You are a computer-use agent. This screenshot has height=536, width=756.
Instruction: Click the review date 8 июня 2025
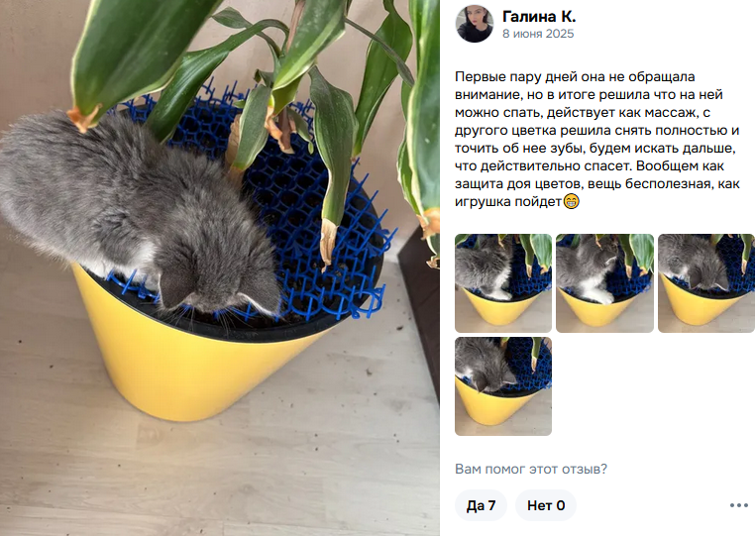(538, 34)
